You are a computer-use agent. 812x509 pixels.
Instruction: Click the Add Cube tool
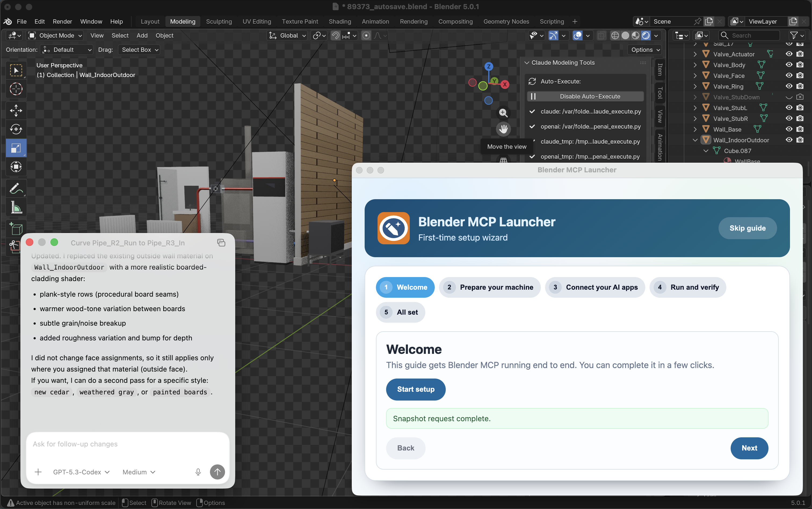(16, 229)
